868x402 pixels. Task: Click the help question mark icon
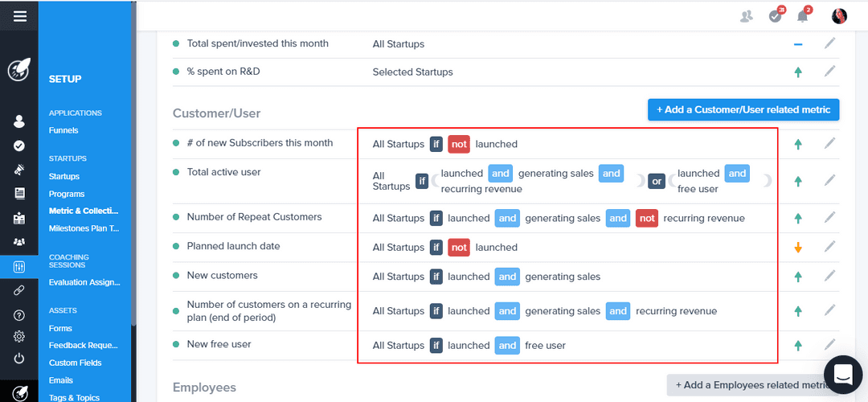[x=19, y=314]
